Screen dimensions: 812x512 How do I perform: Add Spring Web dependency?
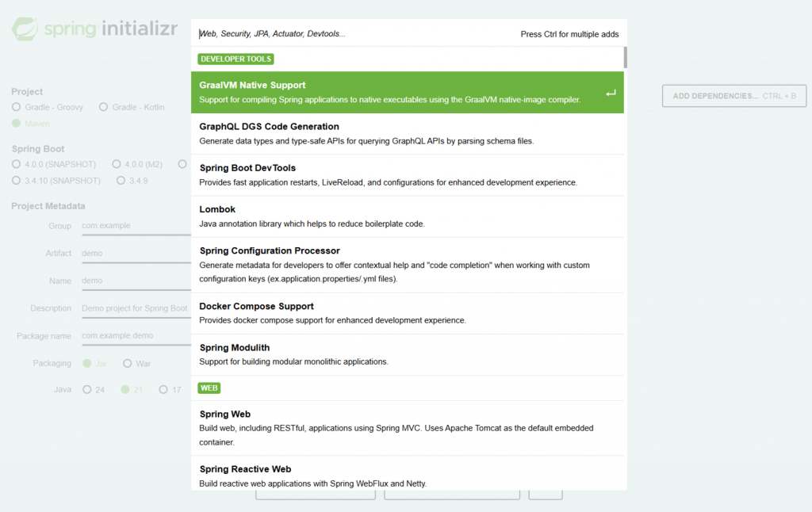407,428
